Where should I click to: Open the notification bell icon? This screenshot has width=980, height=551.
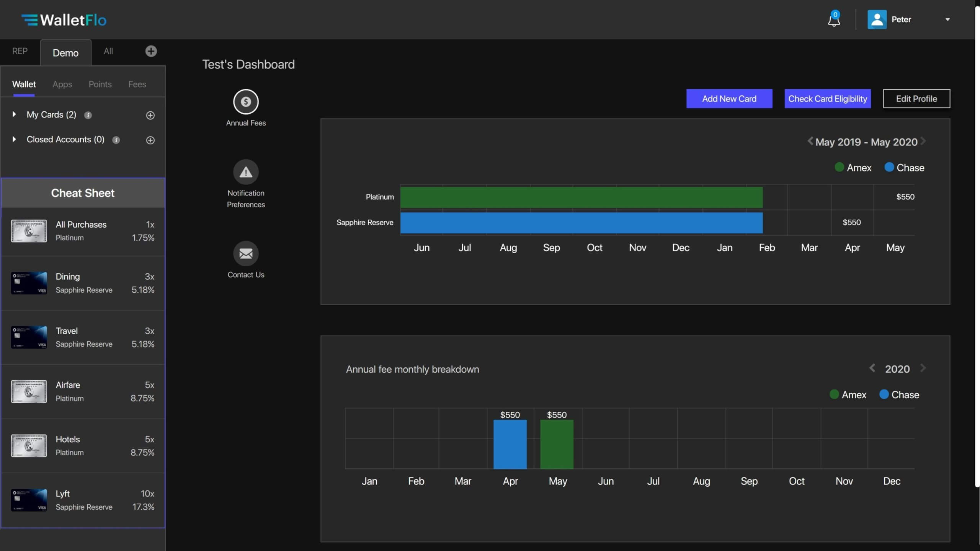pyautogui.click(x=833, y=20)
